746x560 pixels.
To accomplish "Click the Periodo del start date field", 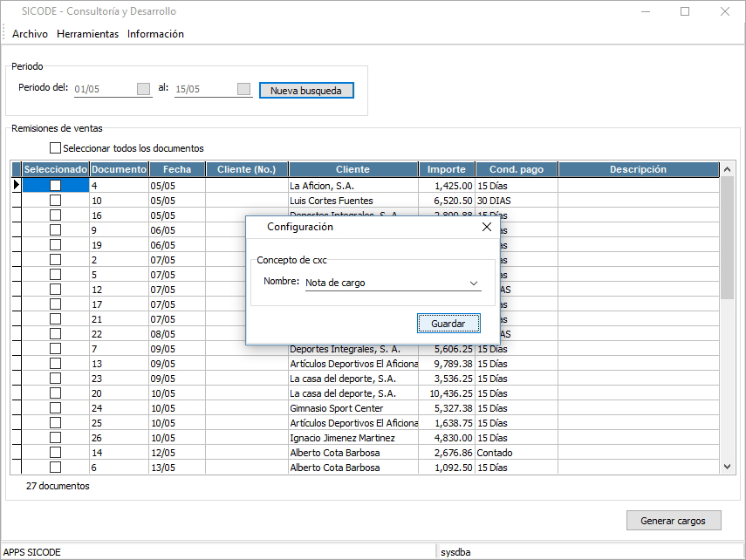I will 103,89.
